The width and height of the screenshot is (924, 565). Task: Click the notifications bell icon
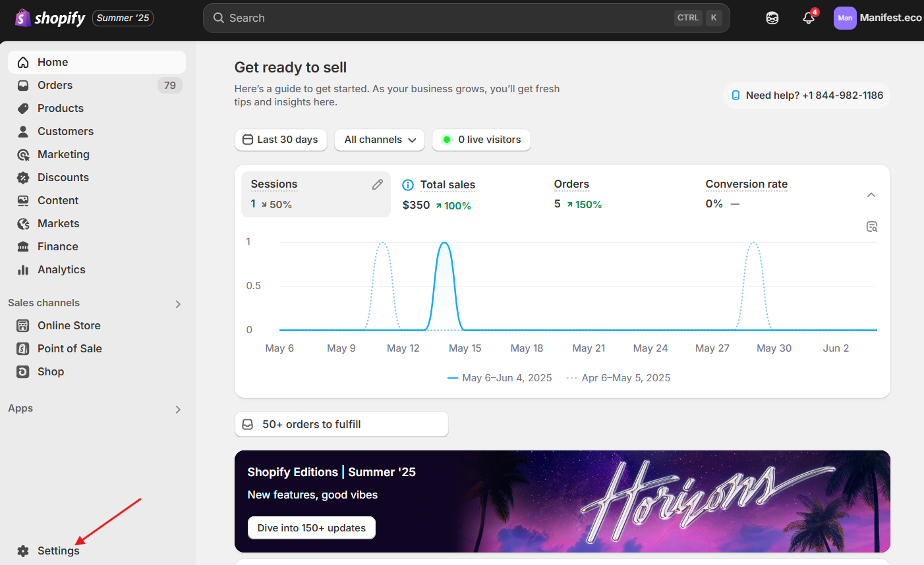click(x=809, y=18)
